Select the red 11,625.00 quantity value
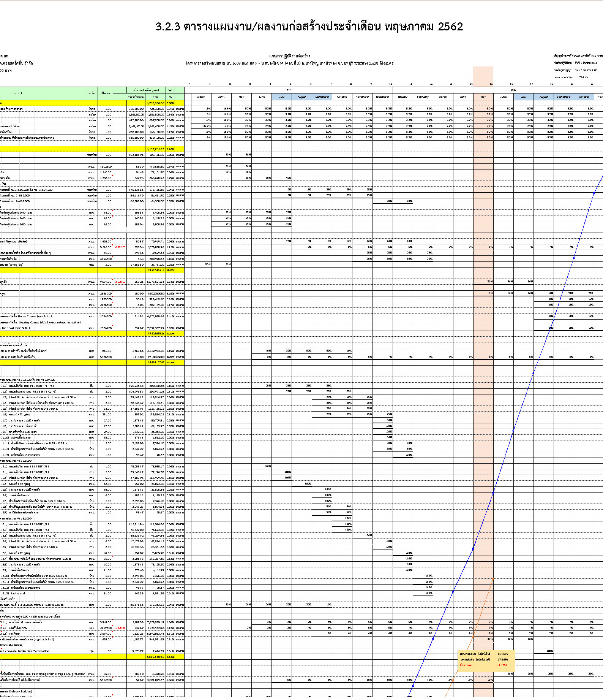 click(x=120, y=628)
